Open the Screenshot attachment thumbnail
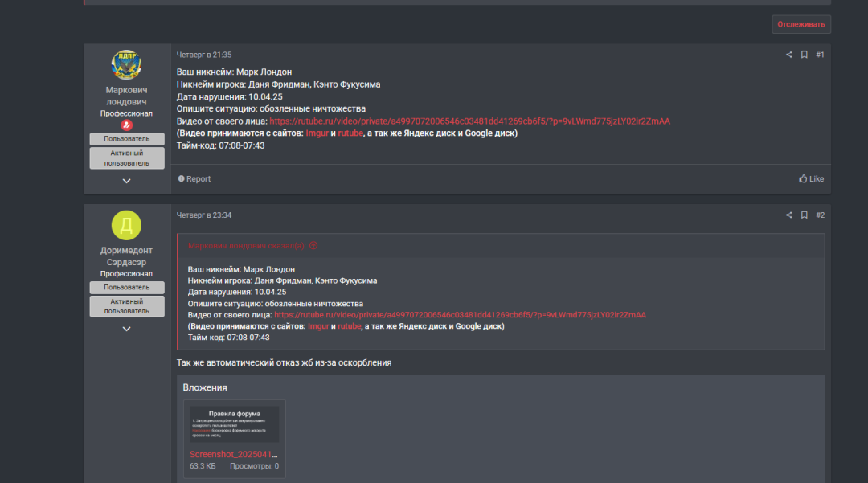Screen dimensions: 868x483 (234, 424)
